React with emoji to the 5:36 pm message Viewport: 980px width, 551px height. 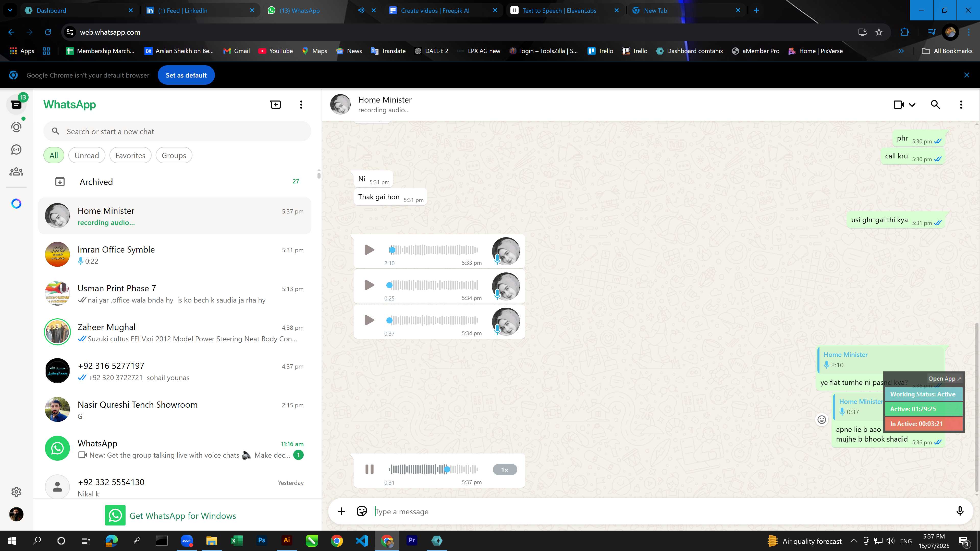point(822,419)
